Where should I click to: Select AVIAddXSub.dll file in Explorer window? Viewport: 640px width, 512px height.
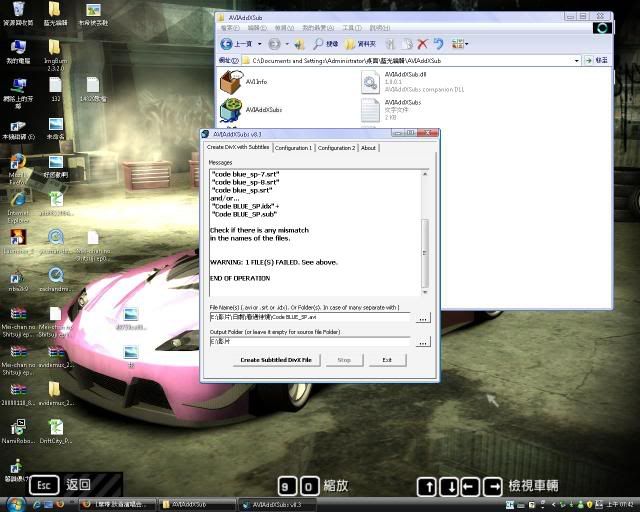tap(412, 82)
